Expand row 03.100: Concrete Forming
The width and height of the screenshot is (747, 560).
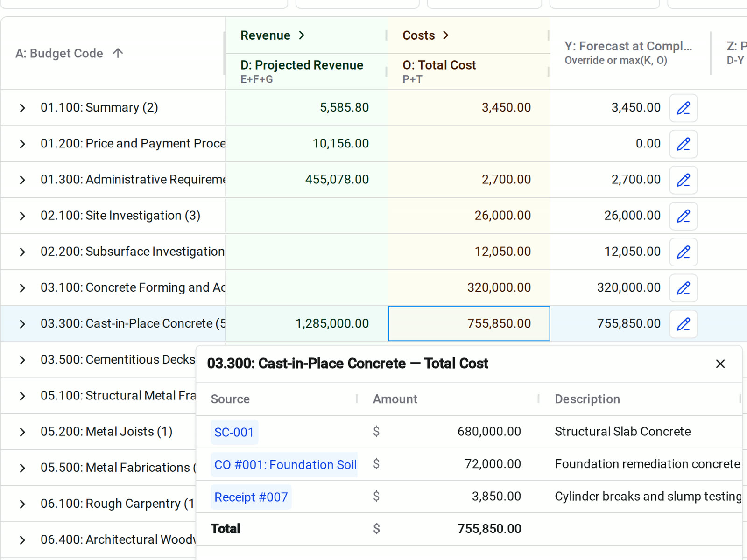tap(22, 288)
